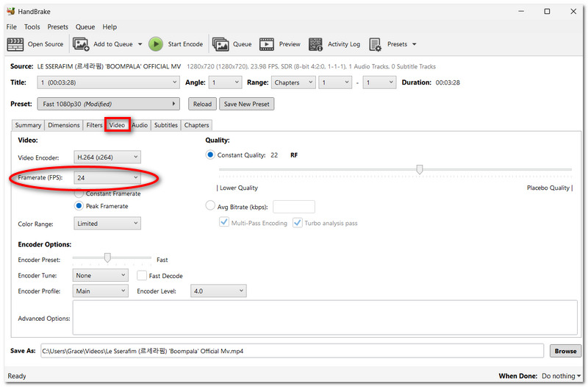Screen dimensions: 588x387
Task: Open the When Done dropdown showing Do nothing
Action: coord(561,376)
